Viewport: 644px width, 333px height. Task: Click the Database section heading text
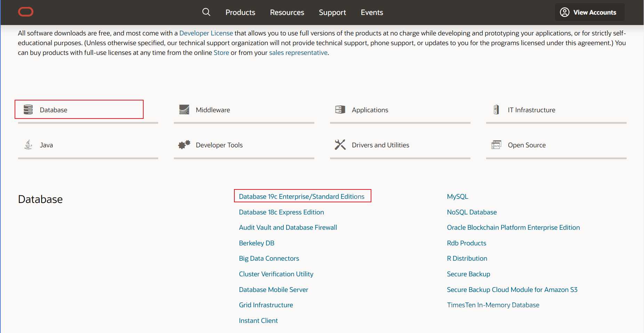[x=40, y=199]
